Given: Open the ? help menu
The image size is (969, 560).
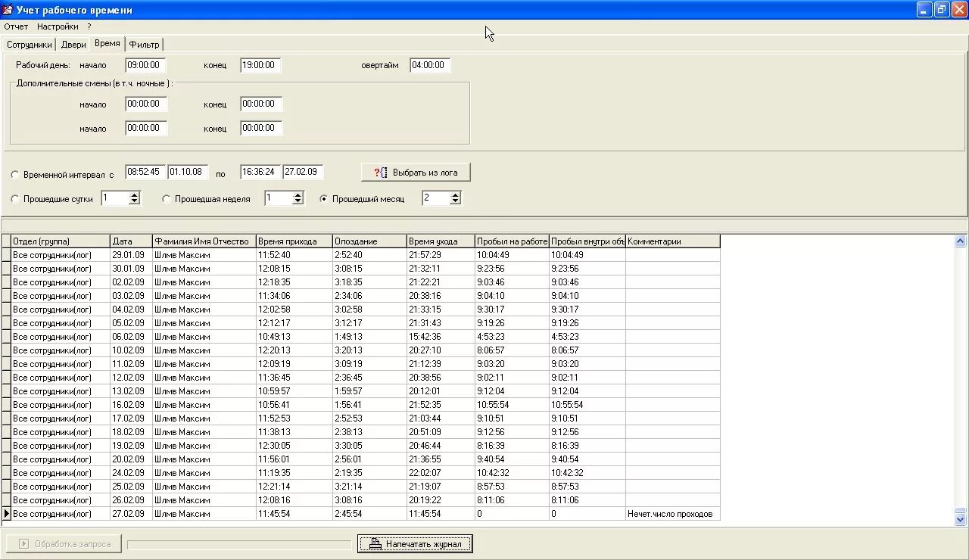Looking at the screenshot, I should tap(89, 26).
